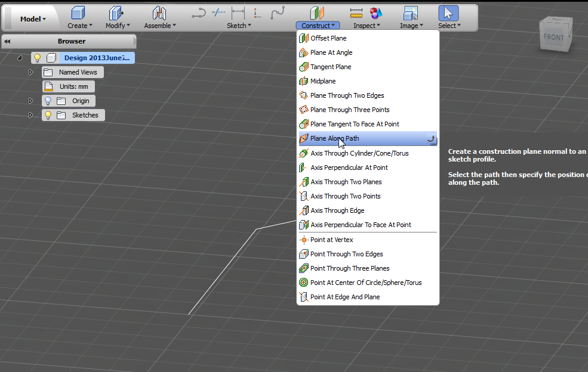Viewport: 588px width, 372px height.
Task: Click the Units: mm entry
Action: [68, 86]
